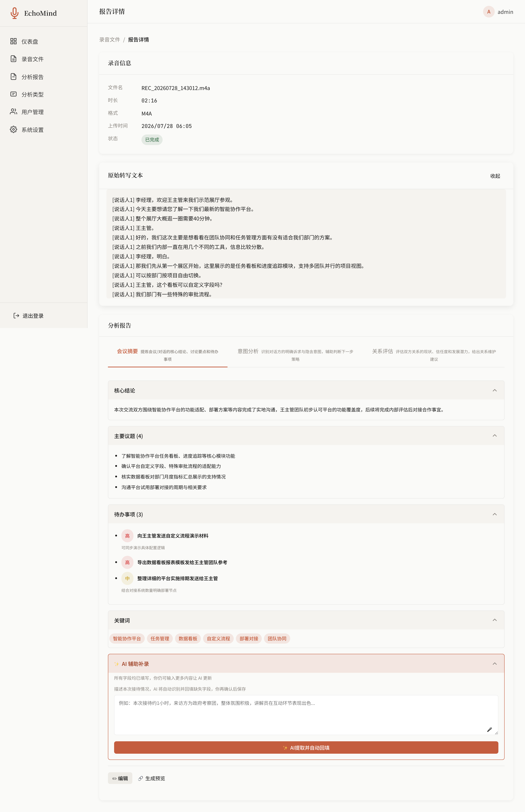Click todo 向王主管发送自定义流程演示材料
525x812 pixels.
(x=172, y=536)
